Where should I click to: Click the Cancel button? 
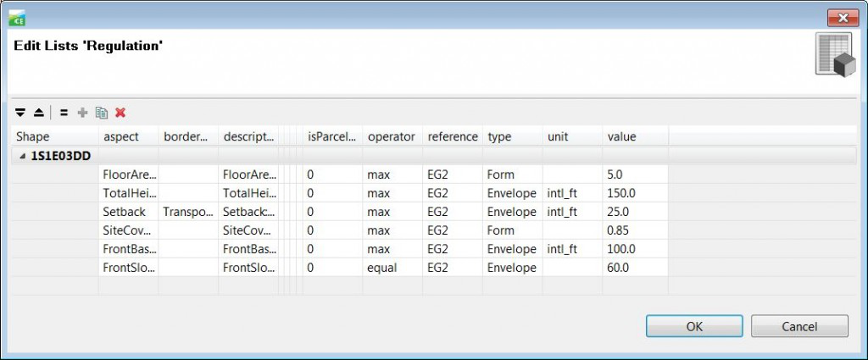tap(799, 326)
